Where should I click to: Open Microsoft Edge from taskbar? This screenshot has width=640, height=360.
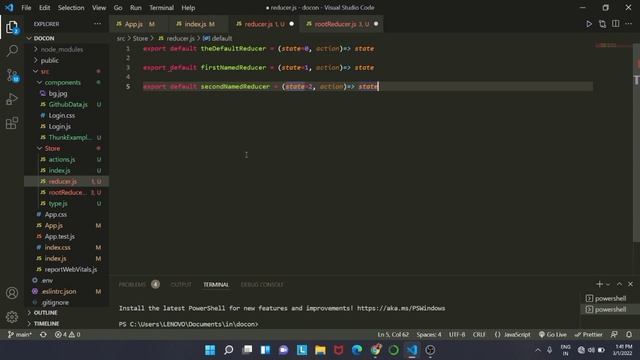[x=357, y=350]
